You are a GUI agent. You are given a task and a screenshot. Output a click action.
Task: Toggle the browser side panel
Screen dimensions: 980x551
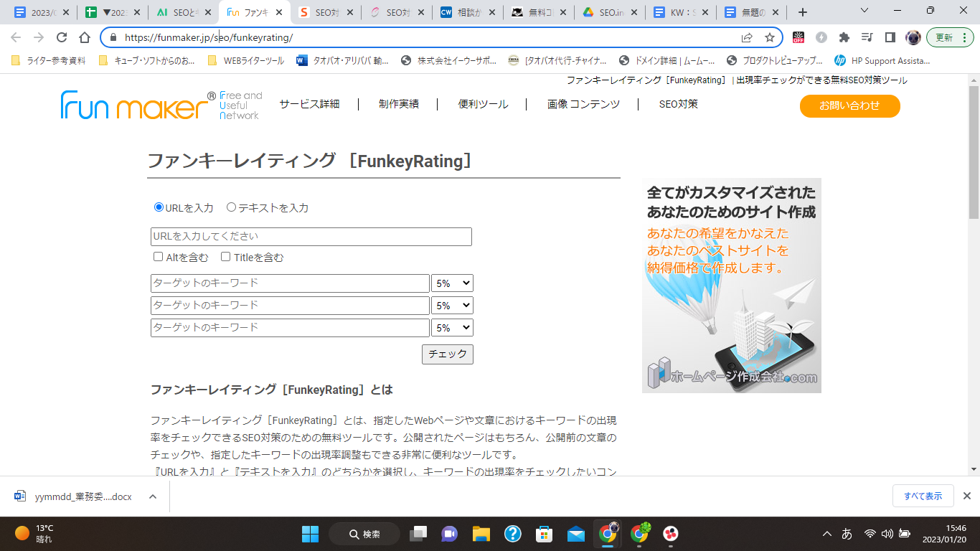pos(890,37)
